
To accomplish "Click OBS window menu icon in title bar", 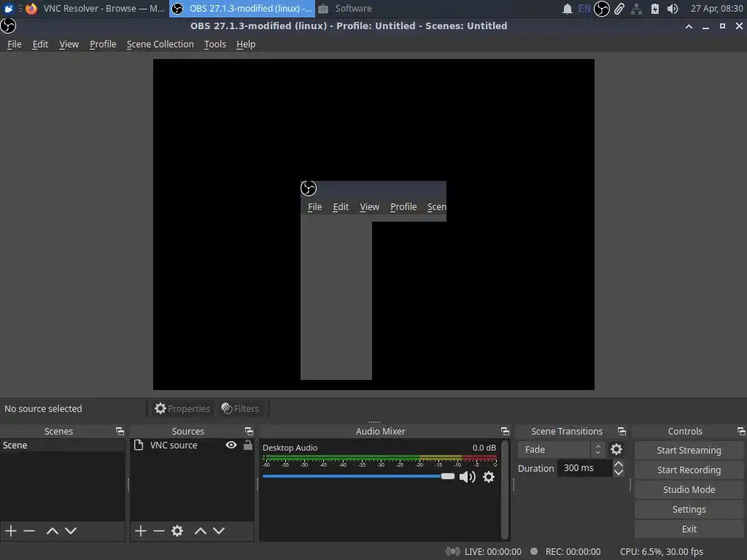I will pyautogui.click(x=8, y=26).
